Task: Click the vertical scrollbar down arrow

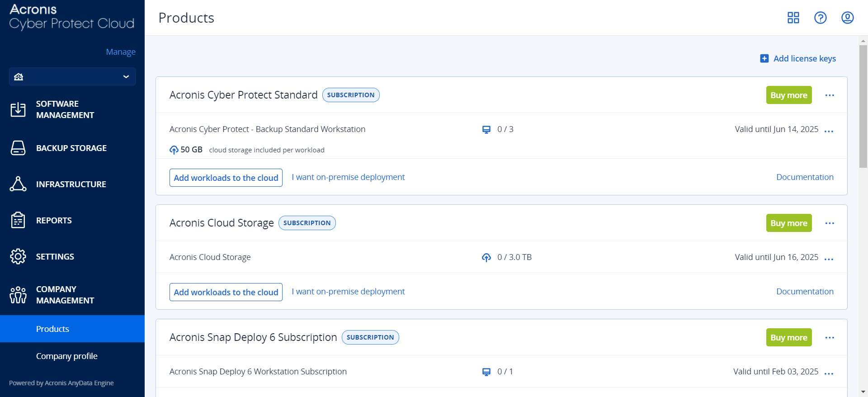Action: tap(863, 392)
